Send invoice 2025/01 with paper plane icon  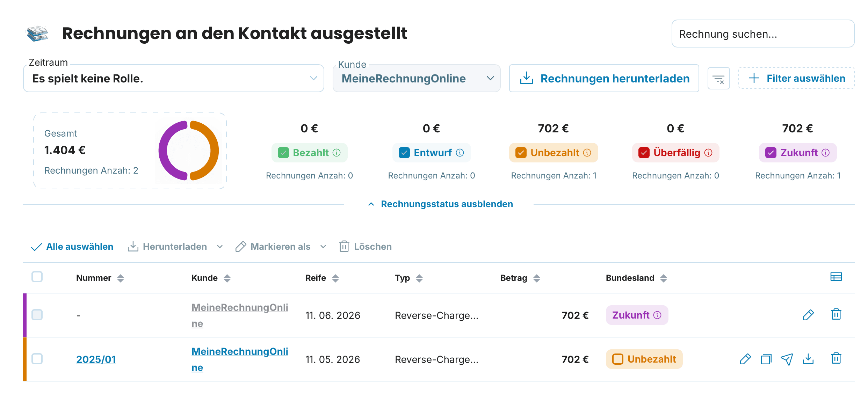point(787,359)
